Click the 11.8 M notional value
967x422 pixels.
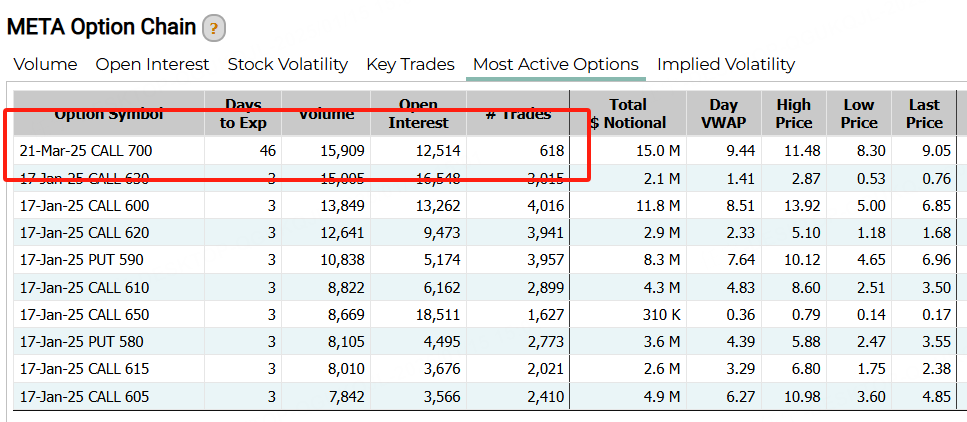click(x=658, y=205)
